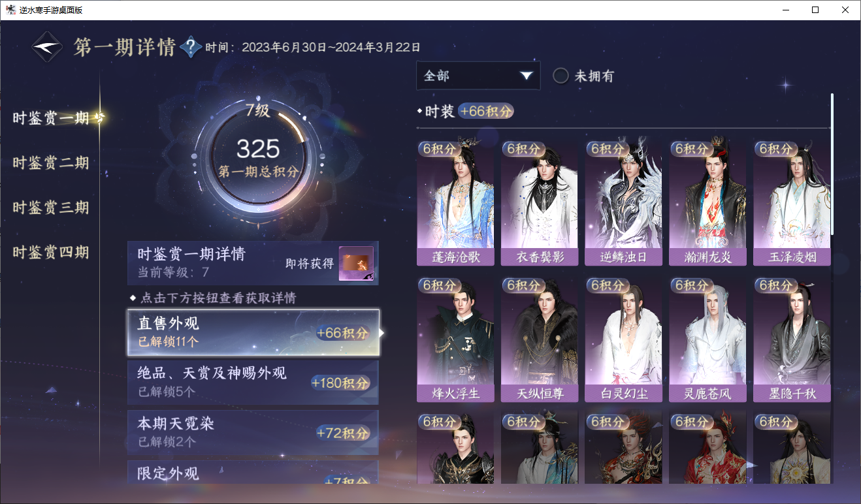Select the 瀚渊龙炎 outfit card

(x=707, y=202)
